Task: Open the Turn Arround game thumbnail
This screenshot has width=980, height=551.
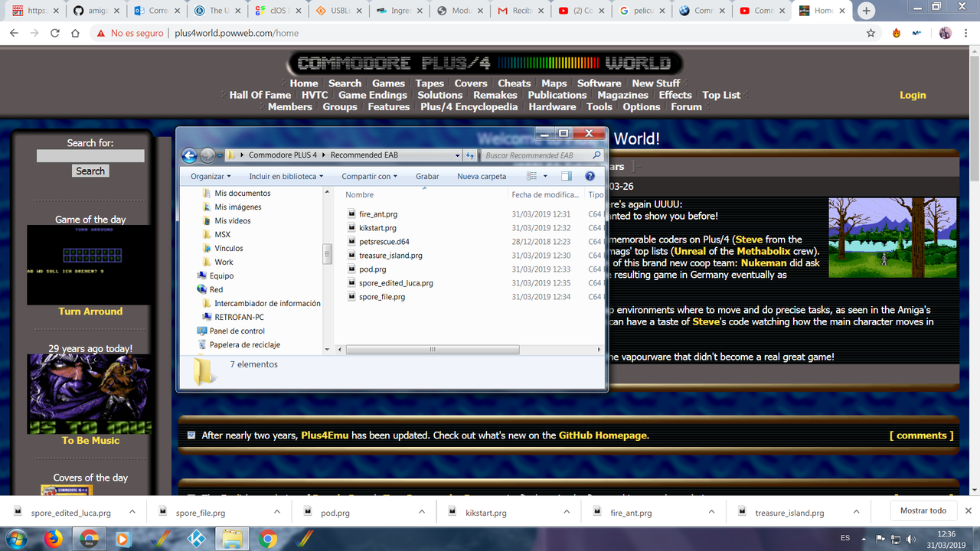Action: (x=90, y=265)
